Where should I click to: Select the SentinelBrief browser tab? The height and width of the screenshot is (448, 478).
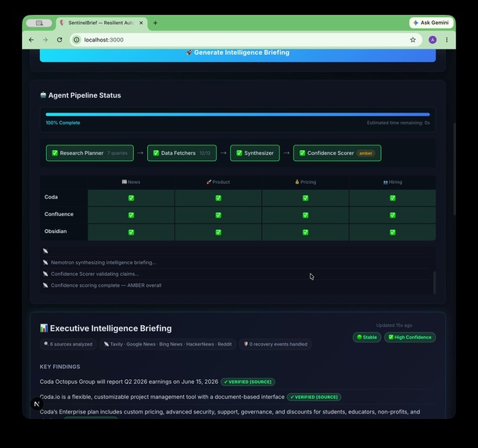point(102,23)
